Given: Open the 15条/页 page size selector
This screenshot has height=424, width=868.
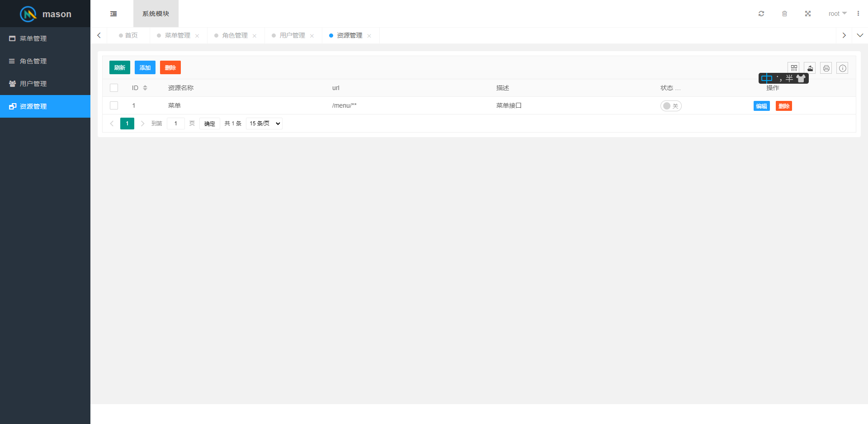Looking at the screenshot, I should click(x=264, y=123).
